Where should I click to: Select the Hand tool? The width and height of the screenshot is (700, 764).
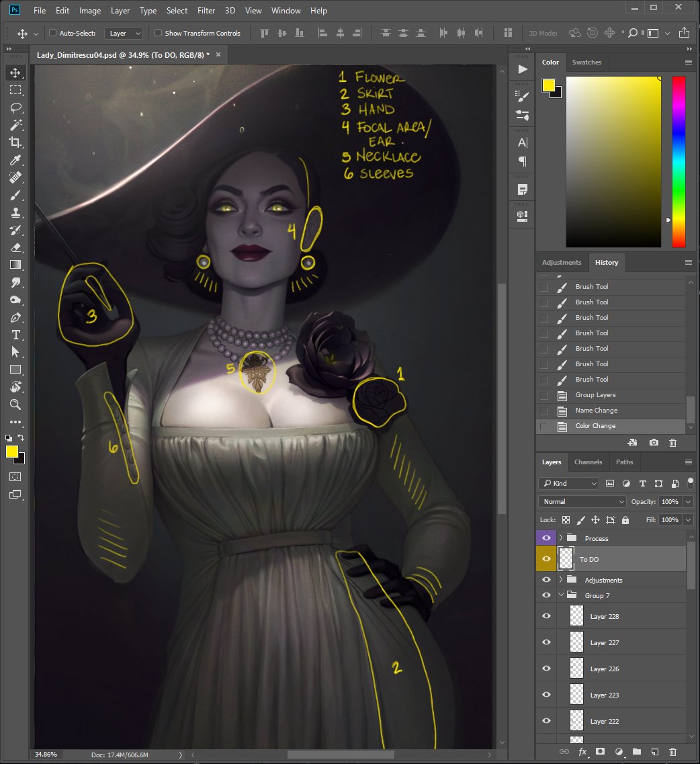(15, 387)
